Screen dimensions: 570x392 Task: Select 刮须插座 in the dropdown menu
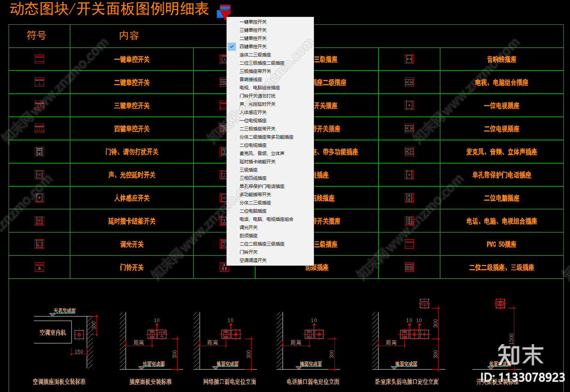[x=249, y=236]
